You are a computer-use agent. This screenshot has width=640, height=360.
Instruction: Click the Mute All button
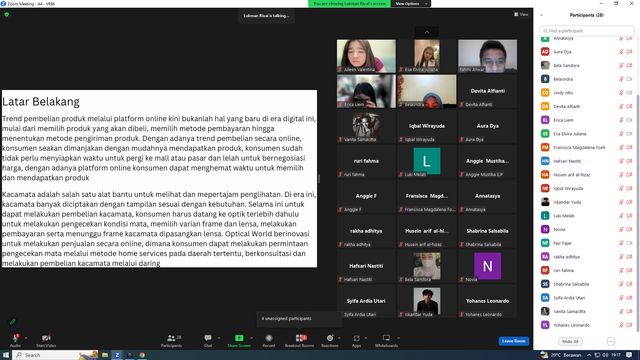tap(570, 341)
